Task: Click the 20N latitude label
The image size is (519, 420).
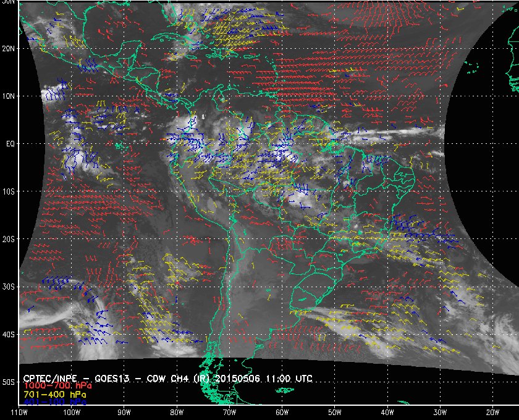Action: click(8, 48)
